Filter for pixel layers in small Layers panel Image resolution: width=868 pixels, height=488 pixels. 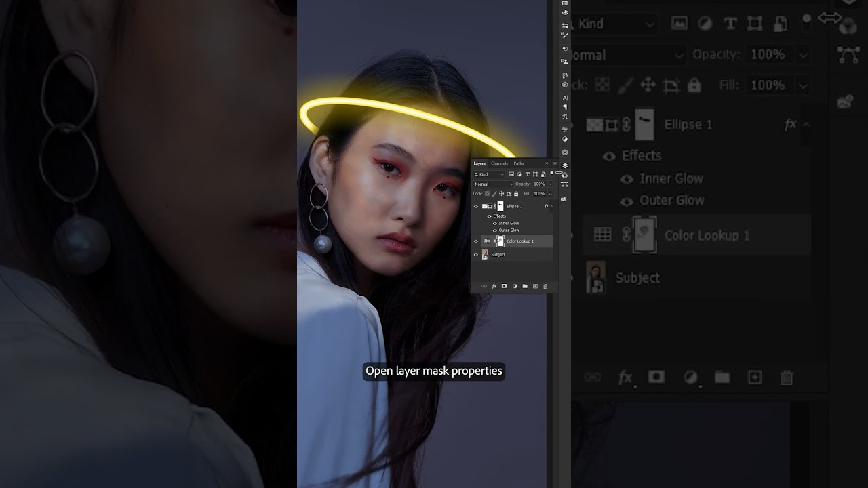[511, 174]
